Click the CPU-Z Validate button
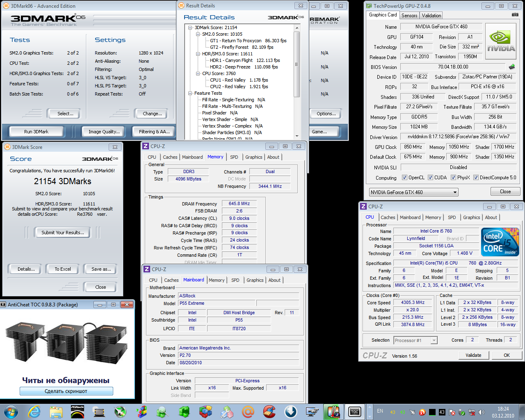This screenshot has height=420, width=525. (473, 355)
